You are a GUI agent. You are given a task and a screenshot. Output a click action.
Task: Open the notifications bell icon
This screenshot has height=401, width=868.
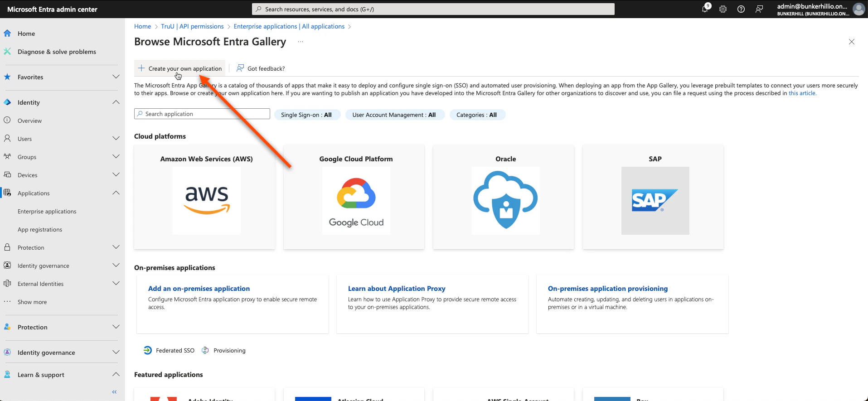pos(705,9)
